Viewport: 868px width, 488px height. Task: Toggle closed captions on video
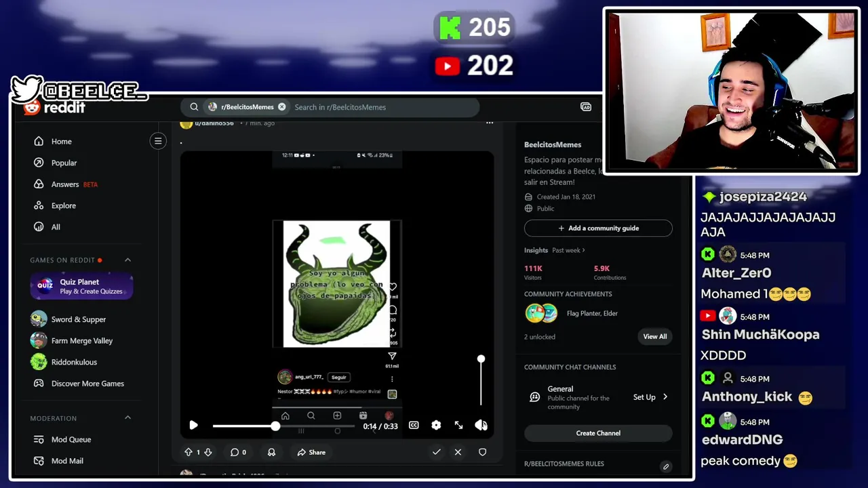[414, 425]
